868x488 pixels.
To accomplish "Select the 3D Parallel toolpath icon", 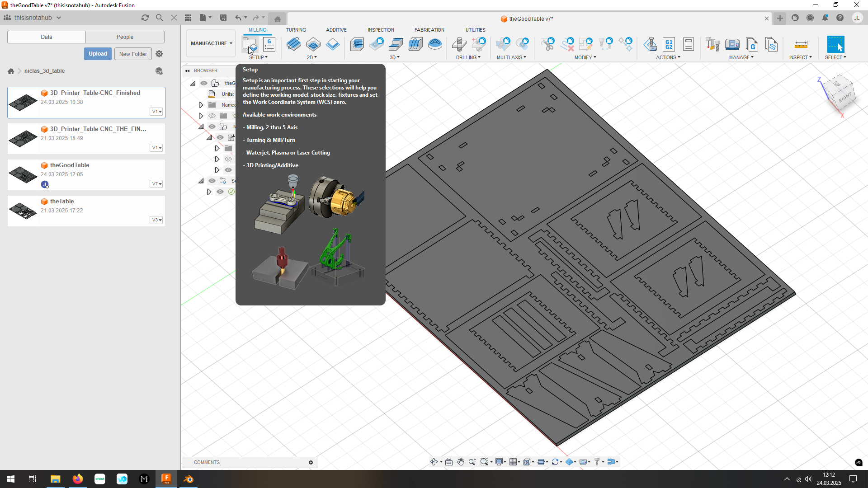I will pos(415,44).
